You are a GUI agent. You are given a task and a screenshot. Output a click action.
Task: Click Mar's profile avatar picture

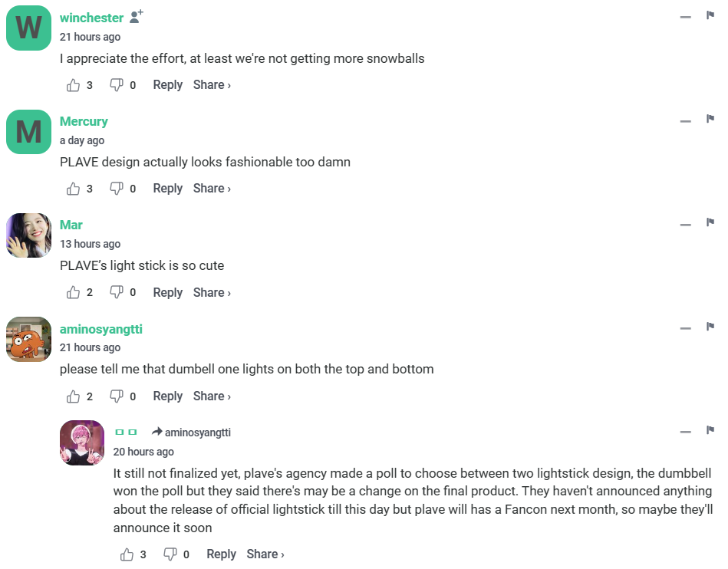point(29,235)
